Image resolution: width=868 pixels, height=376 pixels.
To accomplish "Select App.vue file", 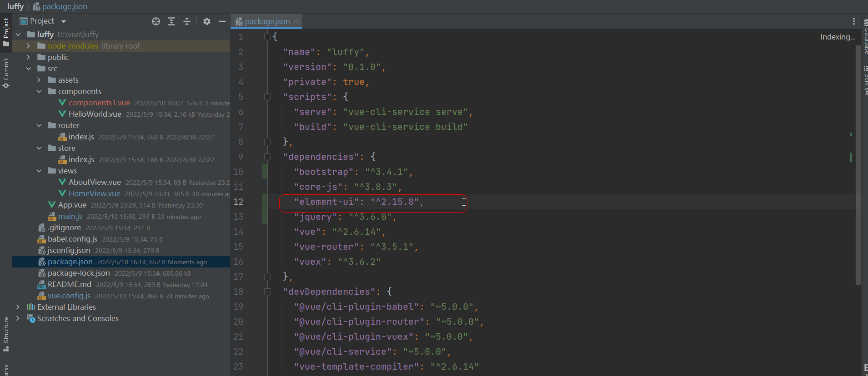I will (x=72, y=205).
